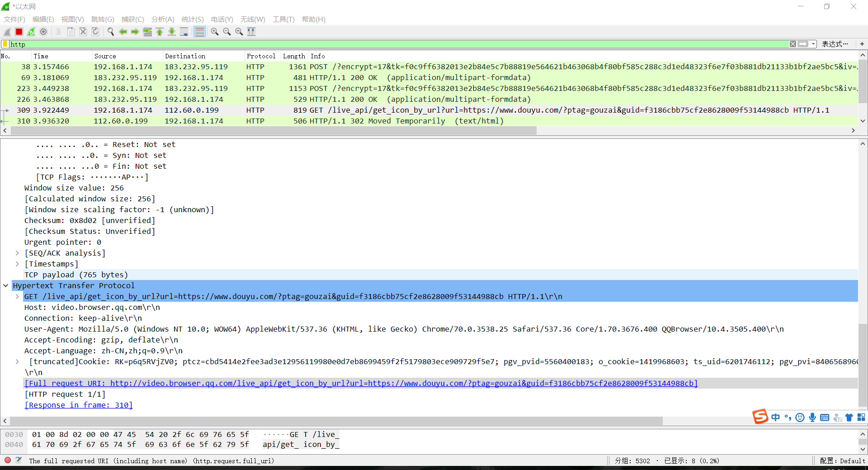The height and width of the screenshot is (470, 868).
Task: Follow the Full request URI link
Action: 361,383
